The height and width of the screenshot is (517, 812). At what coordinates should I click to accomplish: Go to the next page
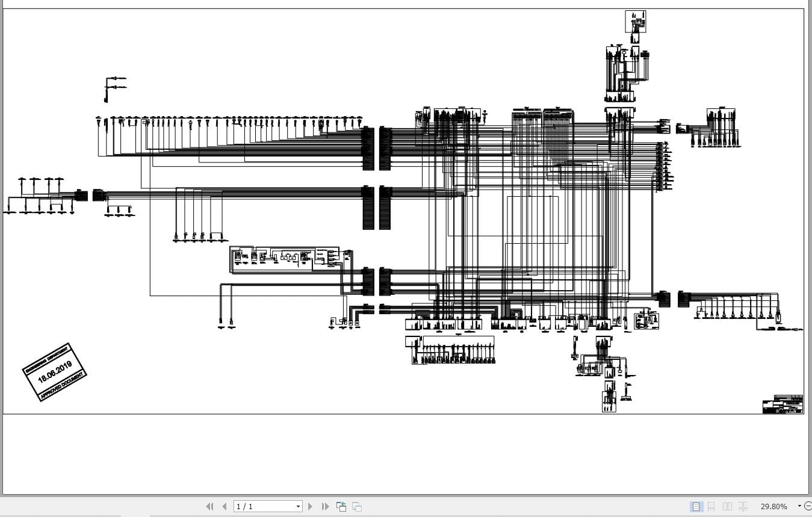pos(311,507)
